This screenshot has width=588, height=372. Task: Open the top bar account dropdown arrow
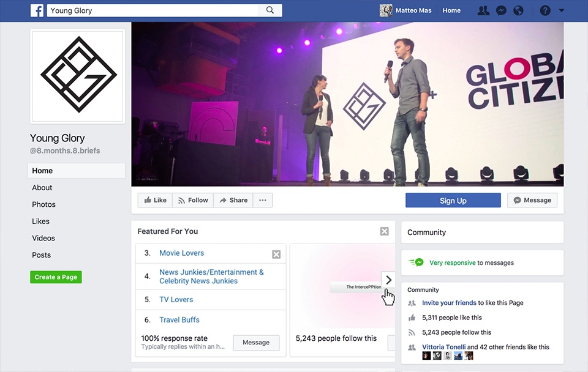click(x=562, y=10)
